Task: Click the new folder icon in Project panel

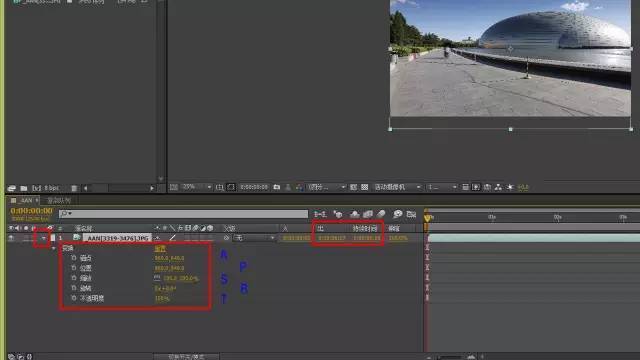Action: (x=24, y=188)
